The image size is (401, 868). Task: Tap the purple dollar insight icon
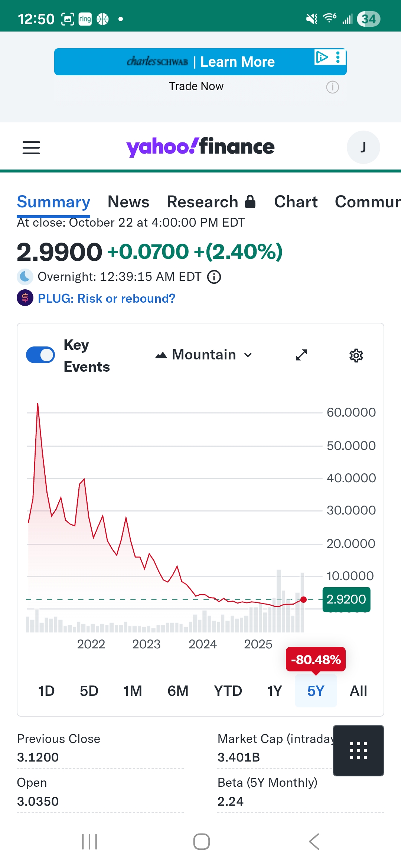point(25,298)
